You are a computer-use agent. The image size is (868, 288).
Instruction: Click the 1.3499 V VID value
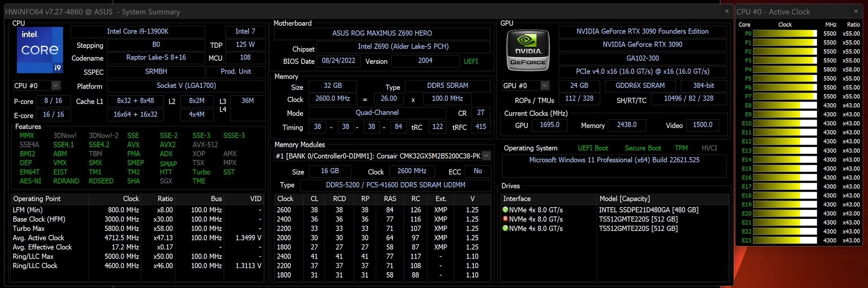248,238
